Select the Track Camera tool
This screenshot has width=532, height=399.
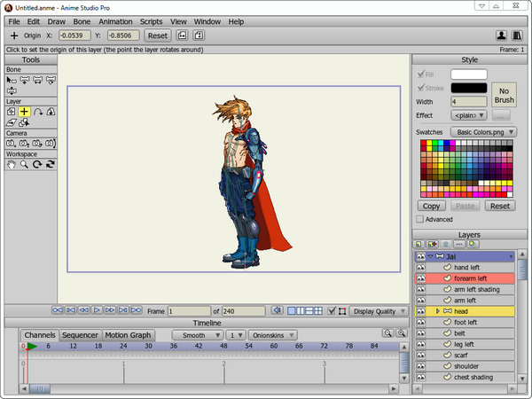pos(12,143)
